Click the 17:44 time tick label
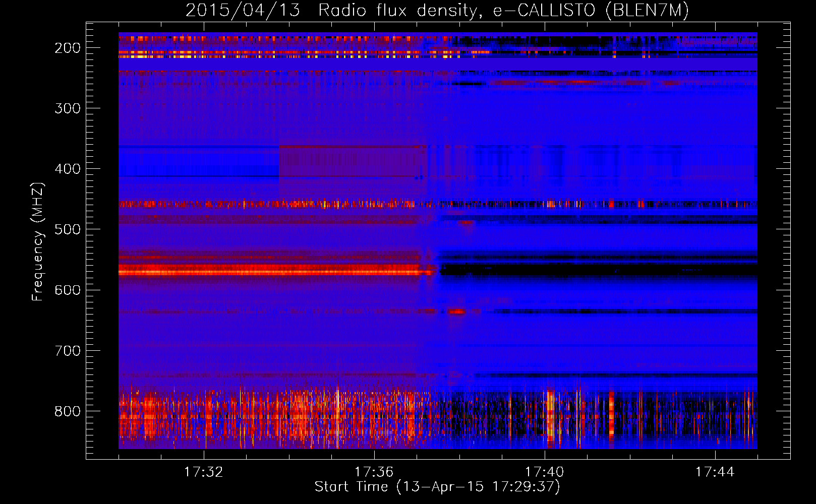This screenshot has height=504, width=816. (715, 472)
